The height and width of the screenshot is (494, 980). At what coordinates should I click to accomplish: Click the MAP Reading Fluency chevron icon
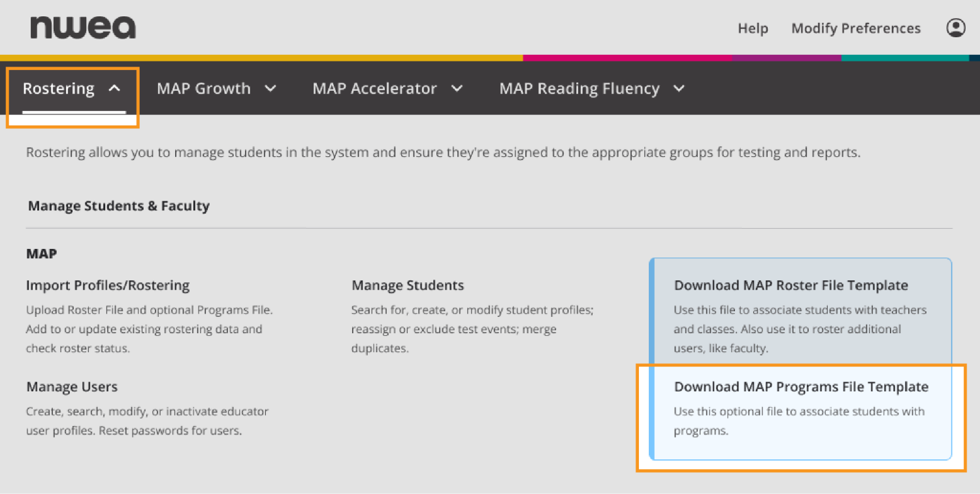coord(679,88)
